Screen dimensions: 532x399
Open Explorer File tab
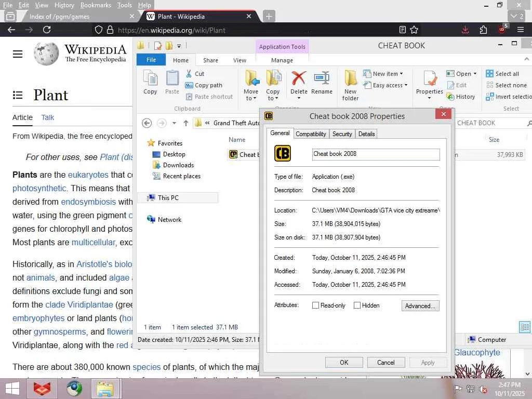[151, 60]
